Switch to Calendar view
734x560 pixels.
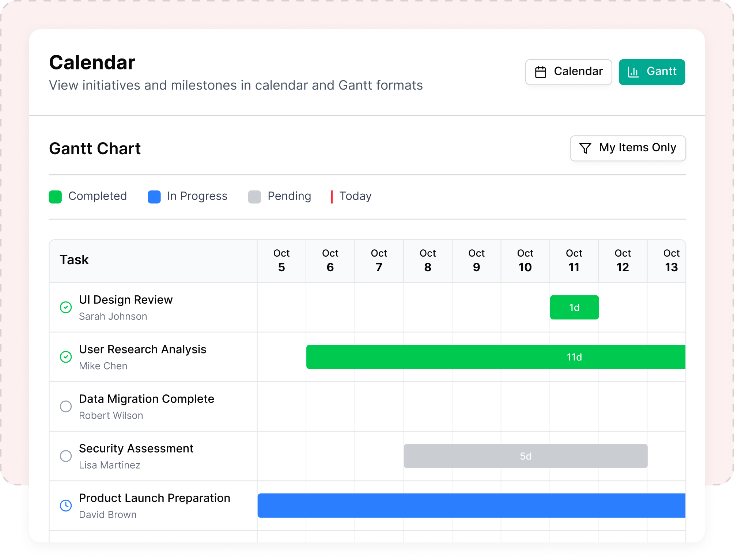568,72
